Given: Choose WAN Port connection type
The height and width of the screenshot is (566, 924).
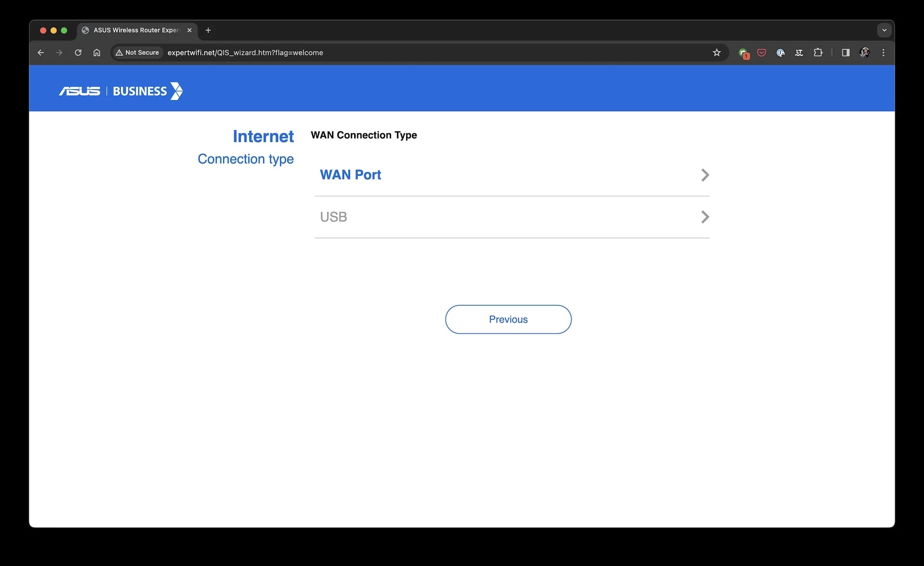Looking at the screenshot, I should pos(512,175).
